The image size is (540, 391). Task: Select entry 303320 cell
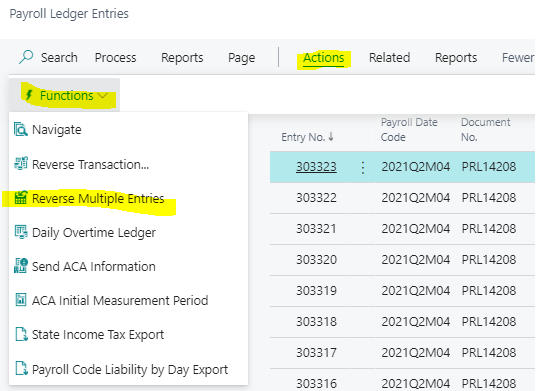(316, 260)
